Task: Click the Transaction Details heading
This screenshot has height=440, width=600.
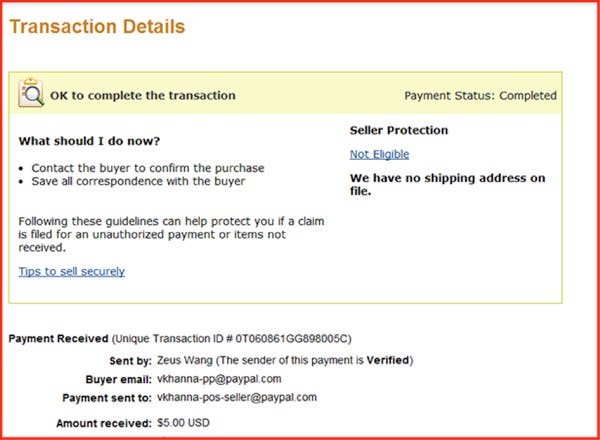Action: point(97,27)
